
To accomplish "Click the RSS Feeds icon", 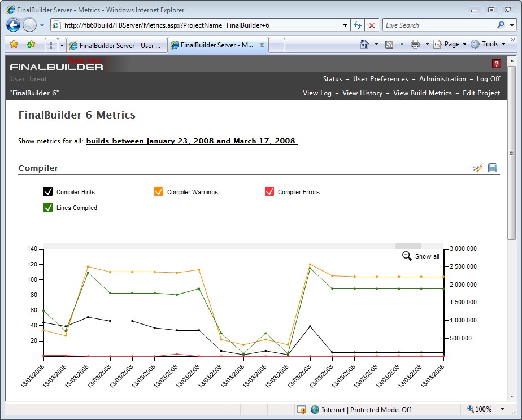I will 389,44.
